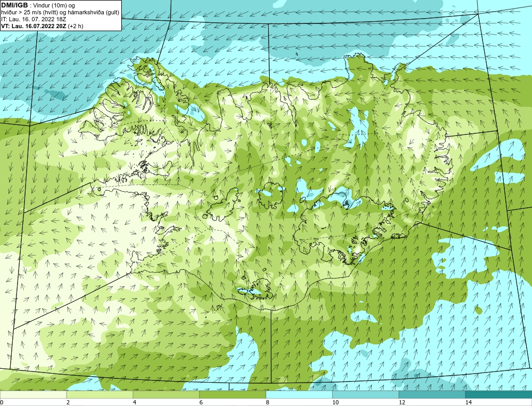Click the legend value "12"
Screen dimensions: 532x406
[x=402, y=402]
